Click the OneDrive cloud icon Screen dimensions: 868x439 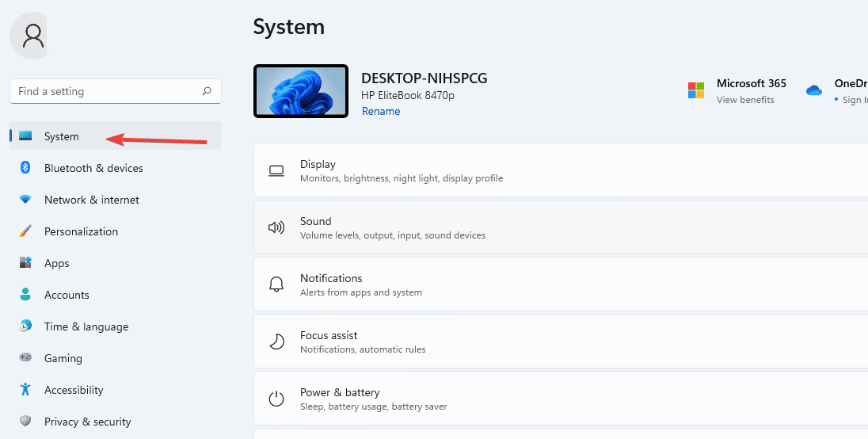point(814,90)
